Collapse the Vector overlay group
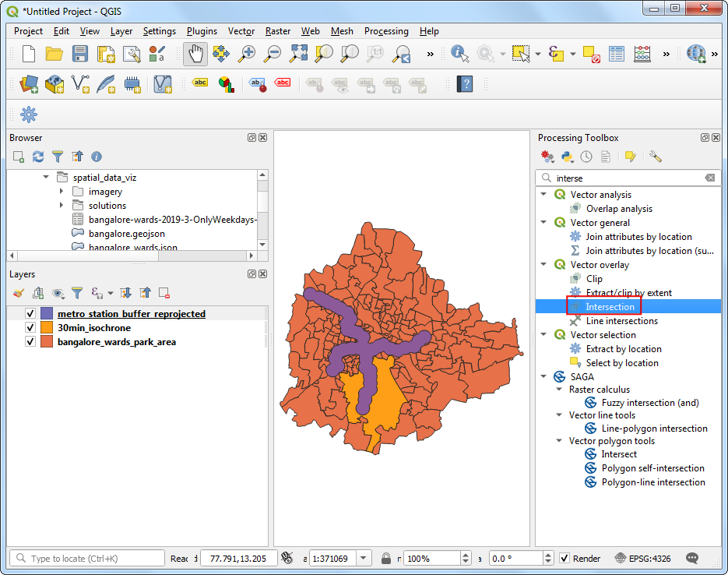Screen dimensions: 728x575 click(x=543, y=264)
